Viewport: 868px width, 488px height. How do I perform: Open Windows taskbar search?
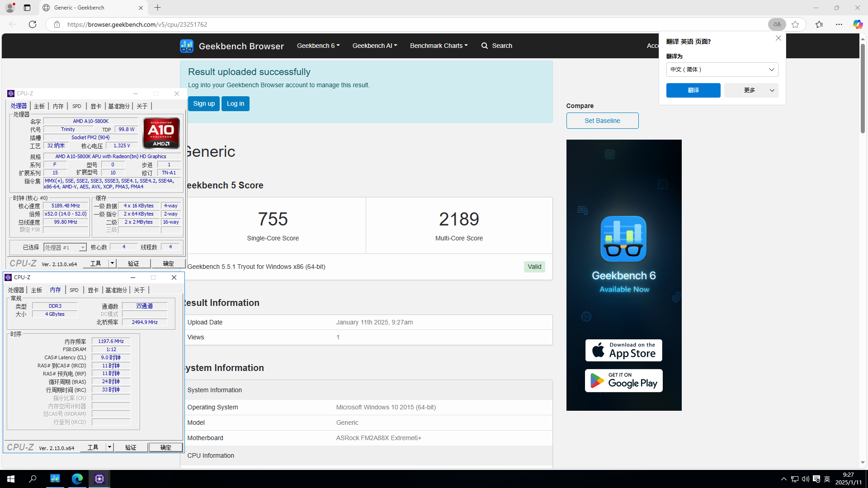(33, 479)
